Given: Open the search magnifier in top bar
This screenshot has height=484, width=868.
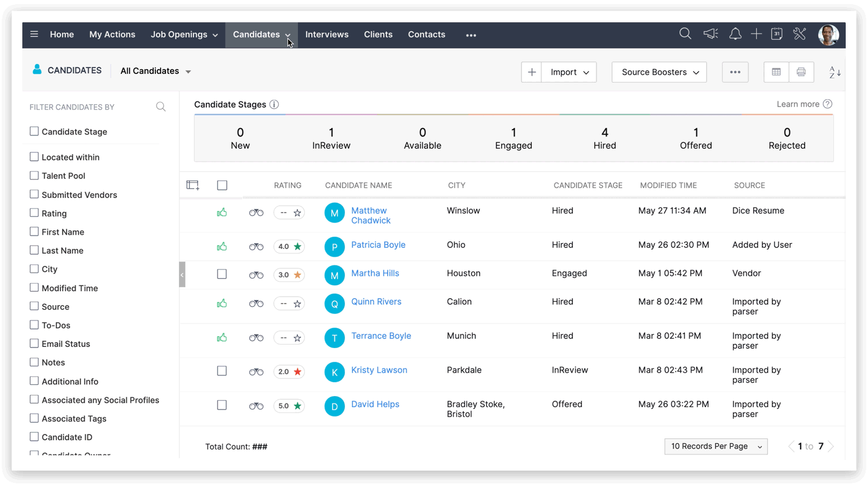Looking at the screenshot, I should click(x=684, y=34).
